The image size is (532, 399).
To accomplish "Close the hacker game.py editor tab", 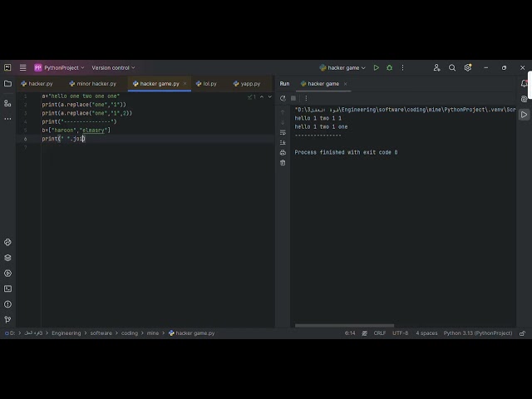I will pyautogui.click(x=185, y=83).
